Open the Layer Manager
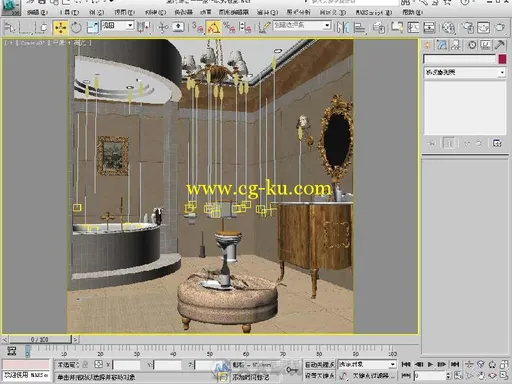The width and height of the screenshot is (512, 384). [x=379, y=27]
